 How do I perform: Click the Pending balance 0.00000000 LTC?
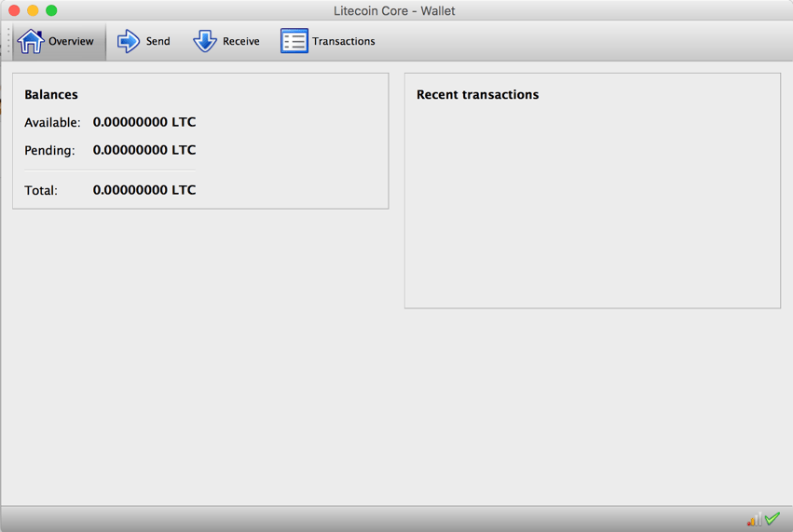point(144,150)
